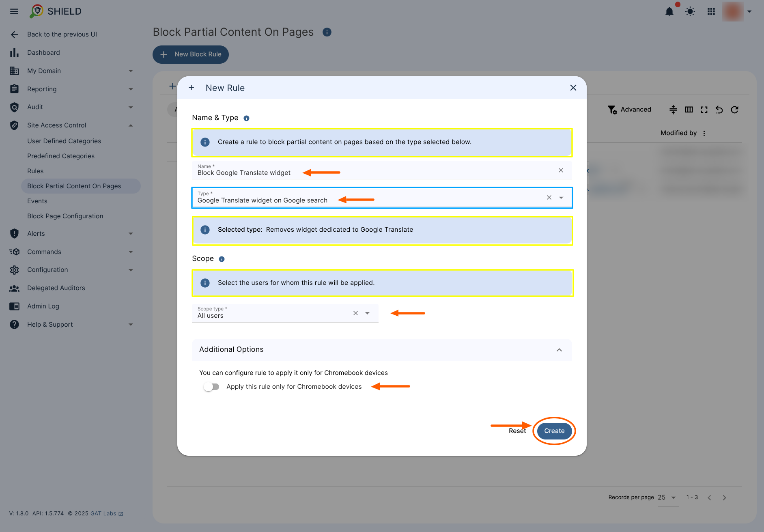Go back to the previous UI

[62, 34]
